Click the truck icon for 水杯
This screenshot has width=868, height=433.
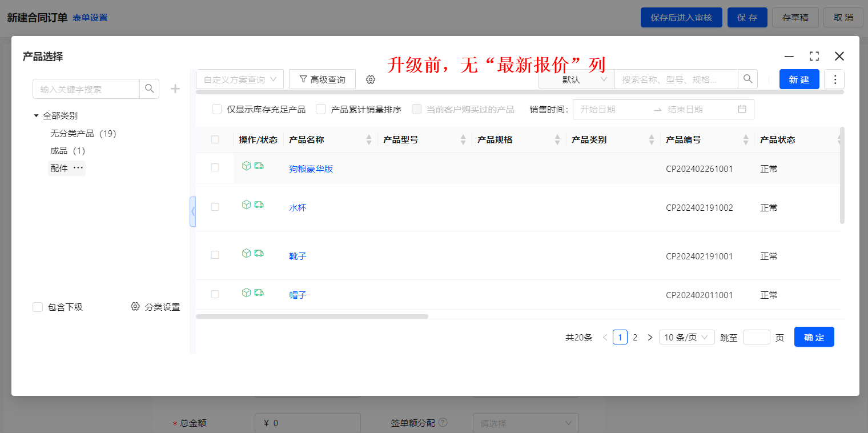tap(259, 205)
